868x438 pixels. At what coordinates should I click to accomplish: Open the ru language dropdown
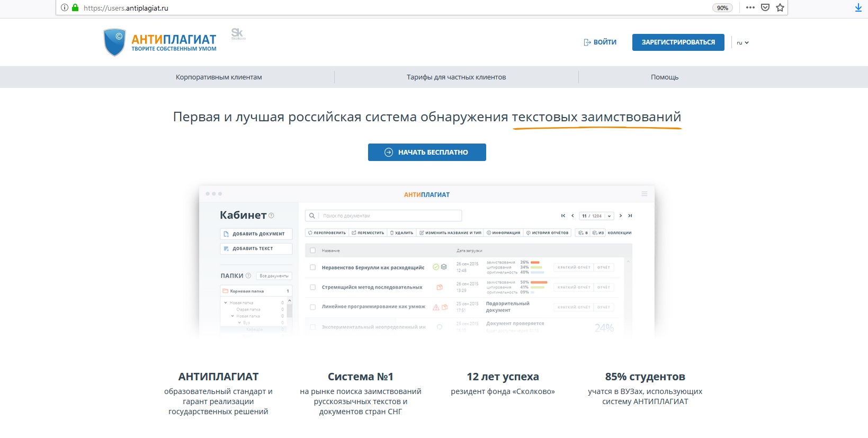pos(742,43)
